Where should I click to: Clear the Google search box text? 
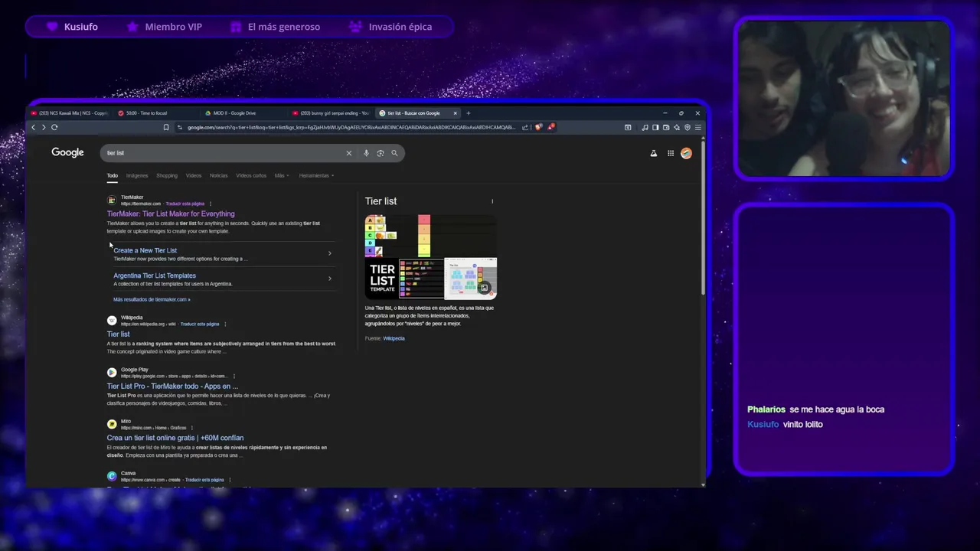(x=348, y=153)
